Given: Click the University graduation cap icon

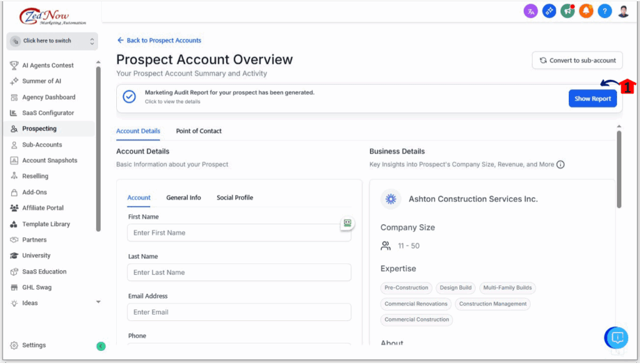Looking at the screenshot, I should (14, 255).
